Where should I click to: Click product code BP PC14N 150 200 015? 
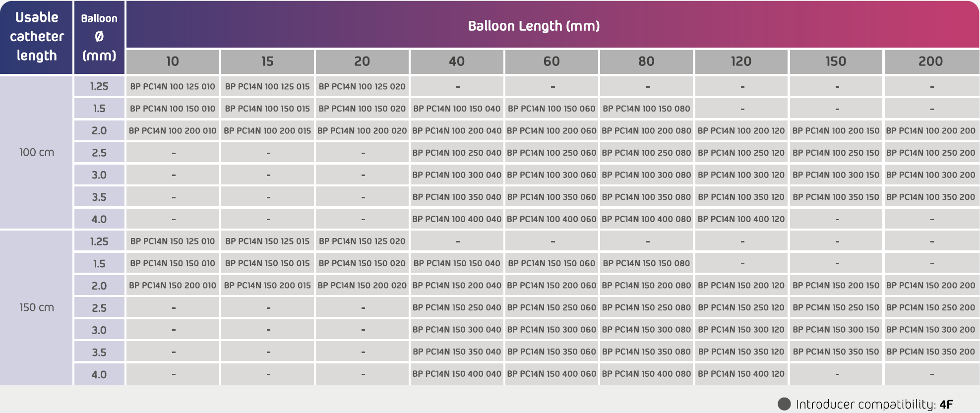267,286
